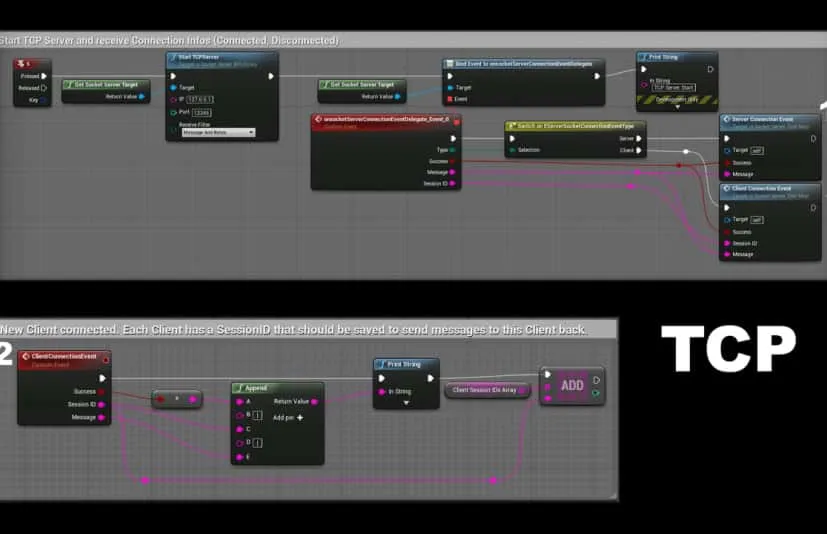Open the Receive Filter dropdown
Screen dimensions: 827x534
point(218,132)
